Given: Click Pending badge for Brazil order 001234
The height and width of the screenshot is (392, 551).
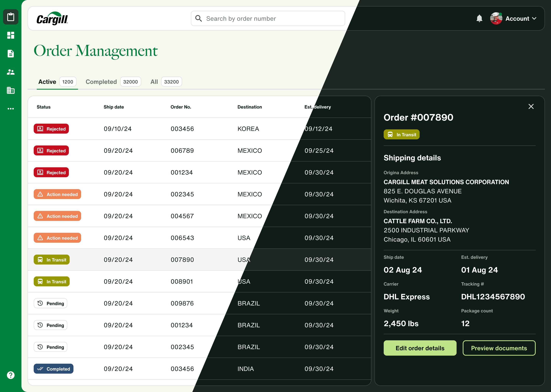Looking at the screenshot, I should (51, 325).
